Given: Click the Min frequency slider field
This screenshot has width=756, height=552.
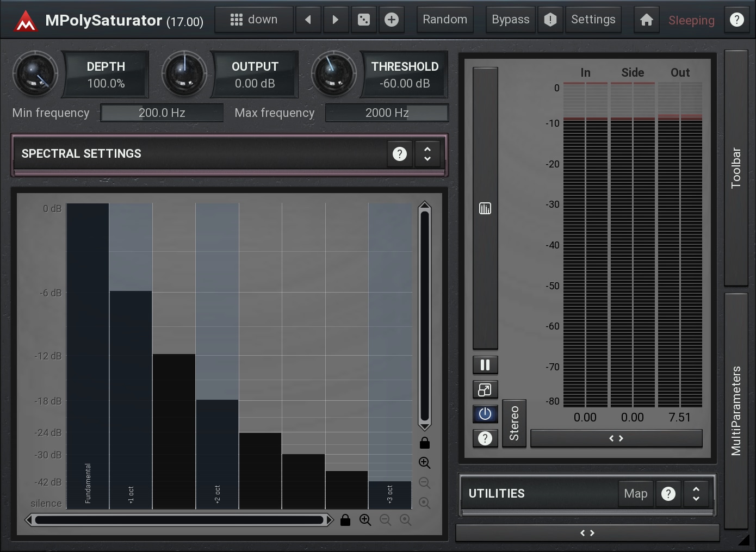Looking at the screenshot, I should (162, 113).
